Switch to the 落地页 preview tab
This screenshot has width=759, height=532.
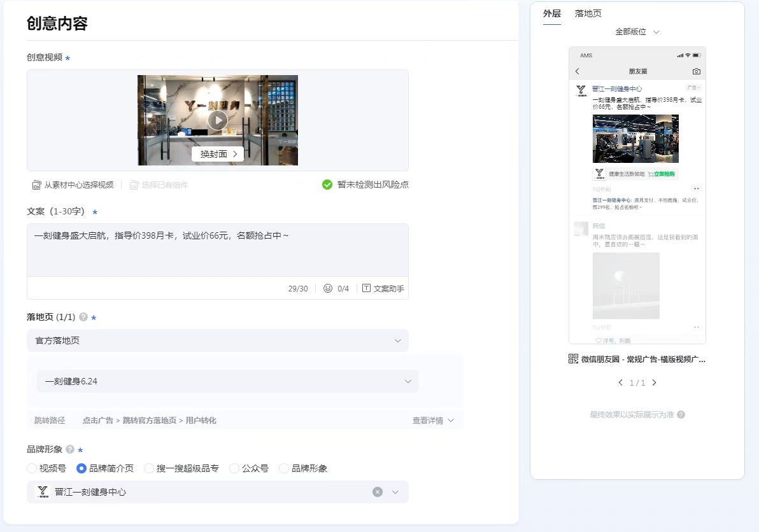588,13
